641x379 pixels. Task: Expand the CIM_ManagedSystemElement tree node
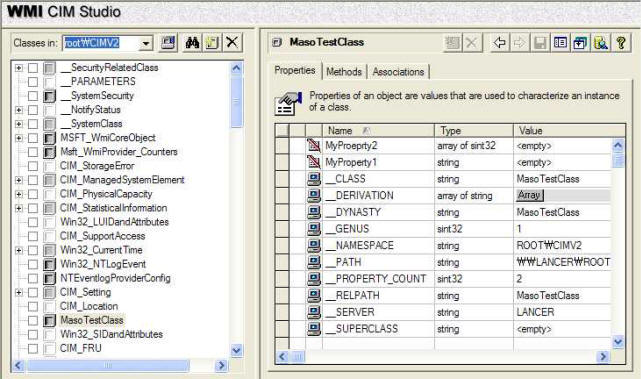point(19,180)
